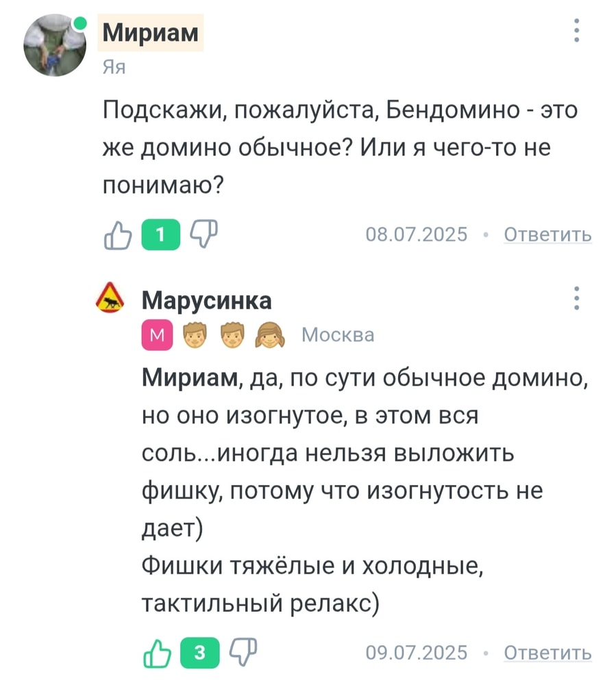Dislike Марусинка's reply with thumbs down
The image size is (616, 685).
[243, 652]
